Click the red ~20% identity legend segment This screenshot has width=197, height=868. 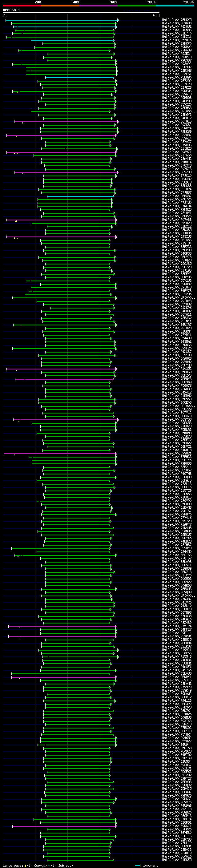[22, 6]
